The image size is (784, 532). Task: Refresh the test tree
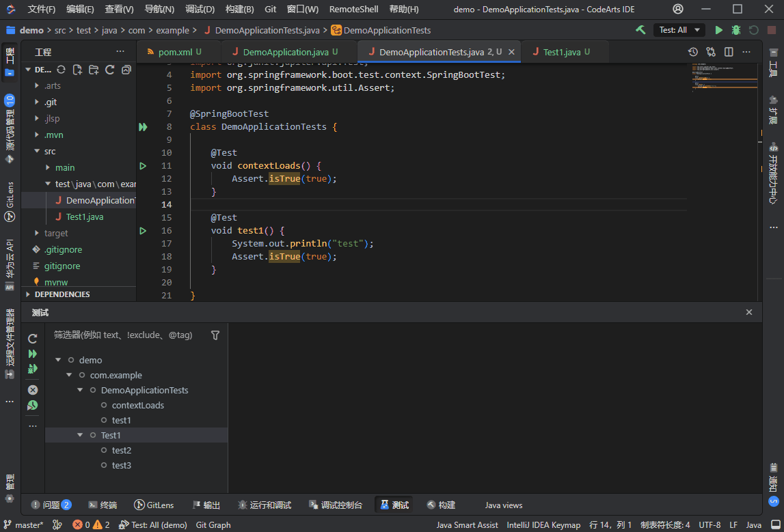pos(32,338)
